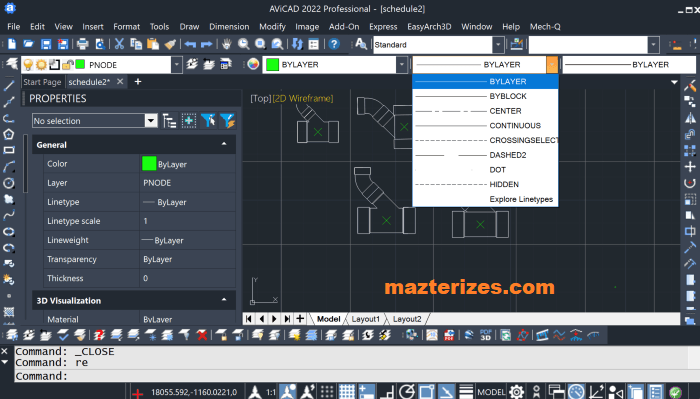Viewport: 700px width, 399px height.
Task: Toggle the layer on/off lightbulb
Action: (x=28, y=65)
